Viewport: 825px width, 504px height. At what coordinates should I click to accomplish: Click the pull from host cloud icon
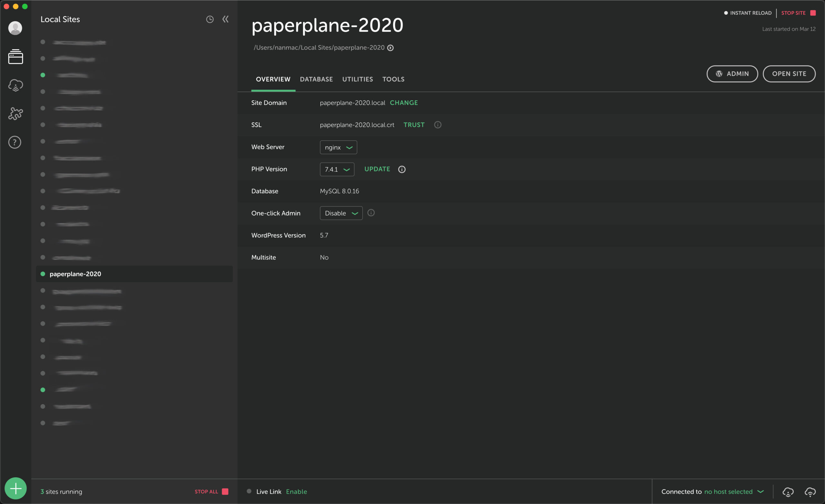(788, 492)
